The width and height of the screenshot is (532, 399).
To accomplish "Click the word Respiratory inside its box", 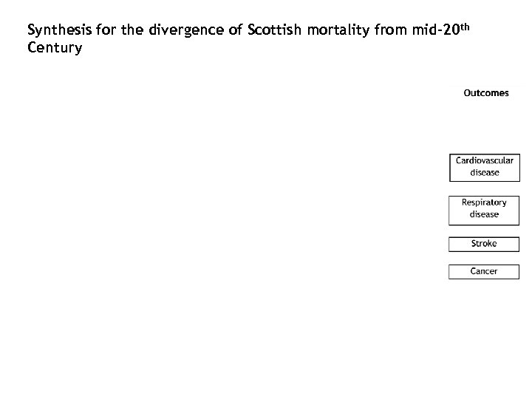I will tap(484, 202).
